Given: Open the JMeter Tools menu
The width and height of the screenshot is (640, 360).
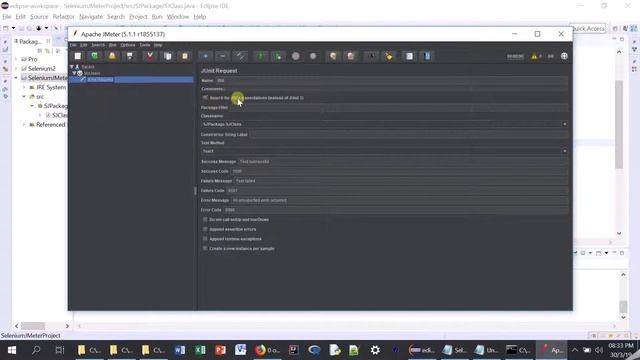Looking at the screenshot, I should tap(144, 45).
